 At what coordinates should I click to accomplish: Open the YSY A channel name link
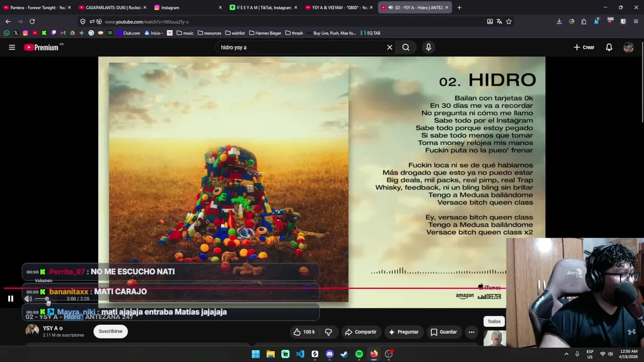[x=50, y=328]
